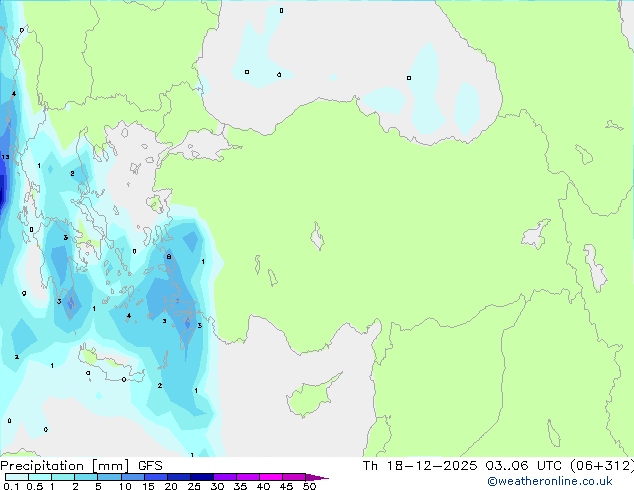Click the "0.5" legend label
634x490 pixels.
click(34, 486)
